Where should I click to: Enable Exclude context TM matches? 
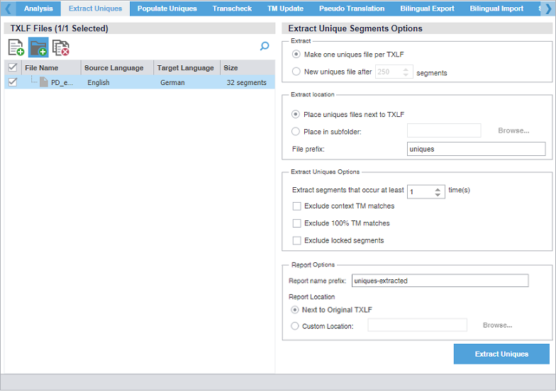296,206
